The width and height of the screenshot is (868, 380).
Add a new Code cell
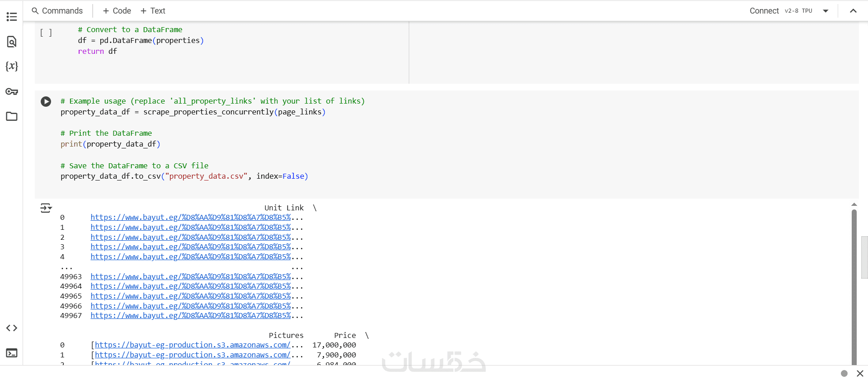(117, 11)
